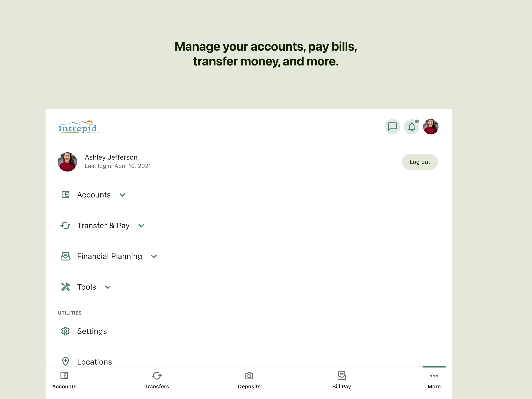Click the Settings gear icon
The image size is (532, 399).
coord(65,331)
